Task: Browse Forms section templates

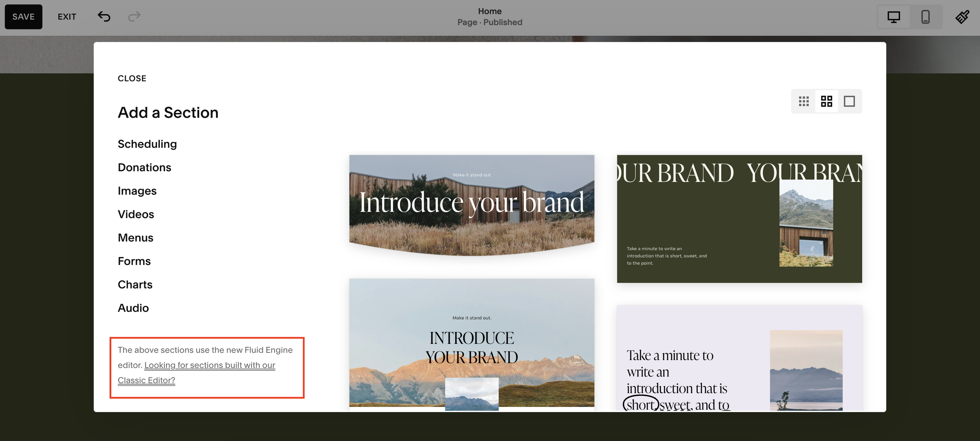Action: pos(134,261)
